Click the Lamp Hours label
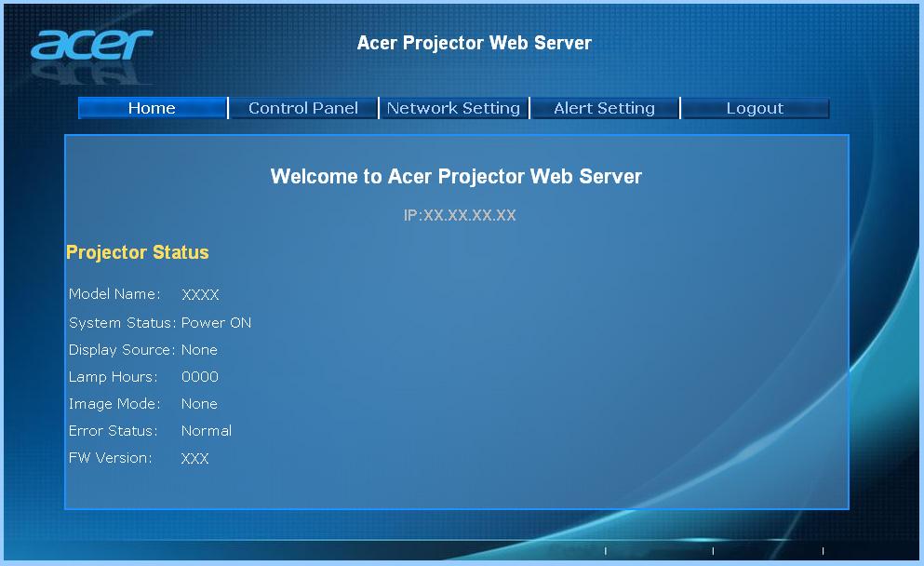Screen dimensions: 924x566 pyautogui.click(x=114, y=377)
